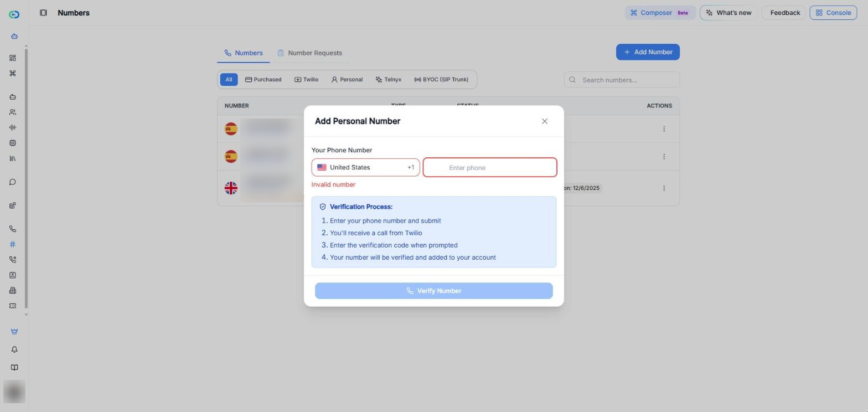Open the outbound call icon in the sidebar
Screen dimensions: 868x412
click(13, 260)
